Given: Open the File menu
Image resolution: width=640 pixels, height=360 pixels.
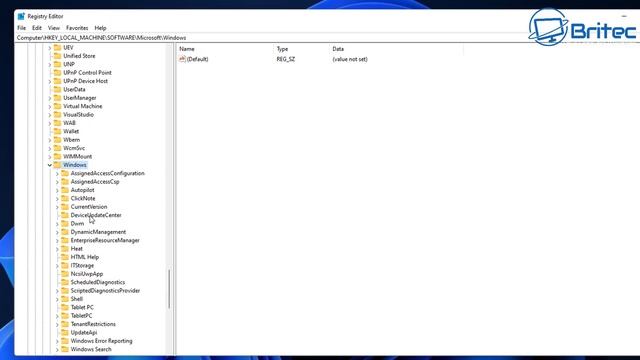Looking at the screenshot, I should pos(22,28).
